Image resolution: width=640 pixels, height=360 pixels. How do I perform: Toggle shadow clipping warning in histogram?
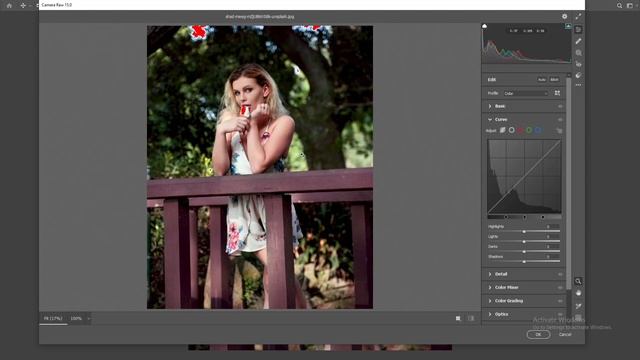coord(484,26)
